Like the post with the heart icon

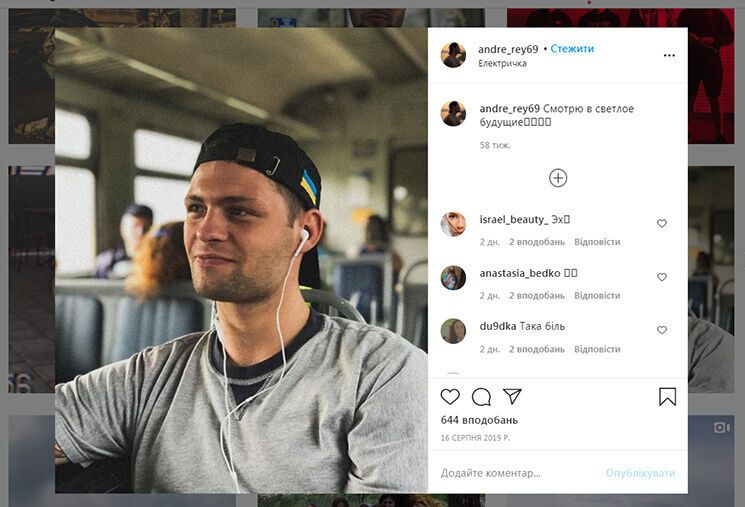(451, 397)
